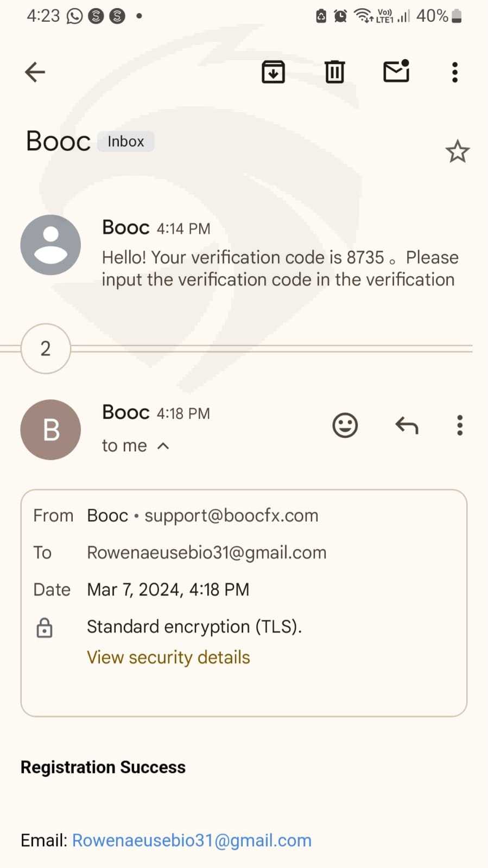The image size is (488, 868).
Task: Tap the battery indicator in status bar
Action: (x=457, y=16)
